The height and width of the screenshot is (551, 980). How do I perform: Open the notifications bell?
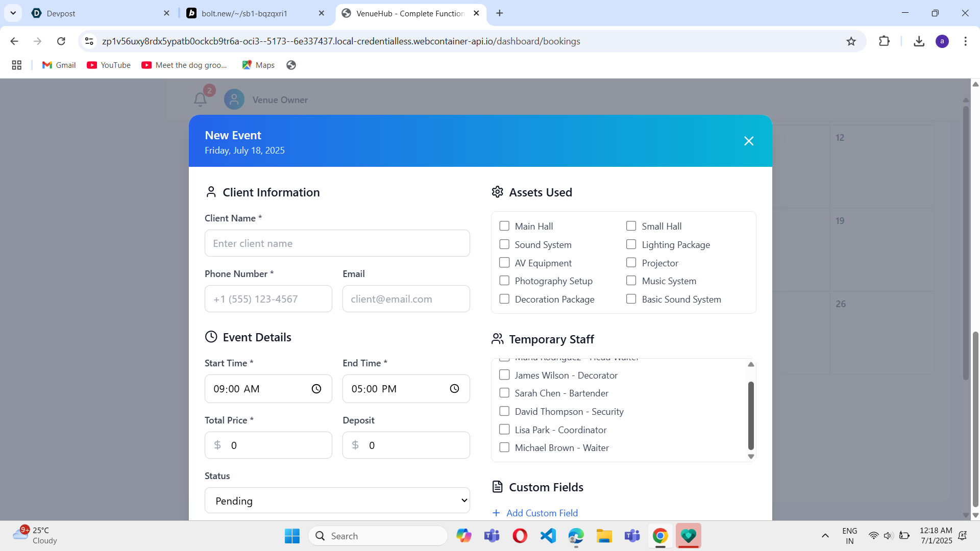pos(200,99)
